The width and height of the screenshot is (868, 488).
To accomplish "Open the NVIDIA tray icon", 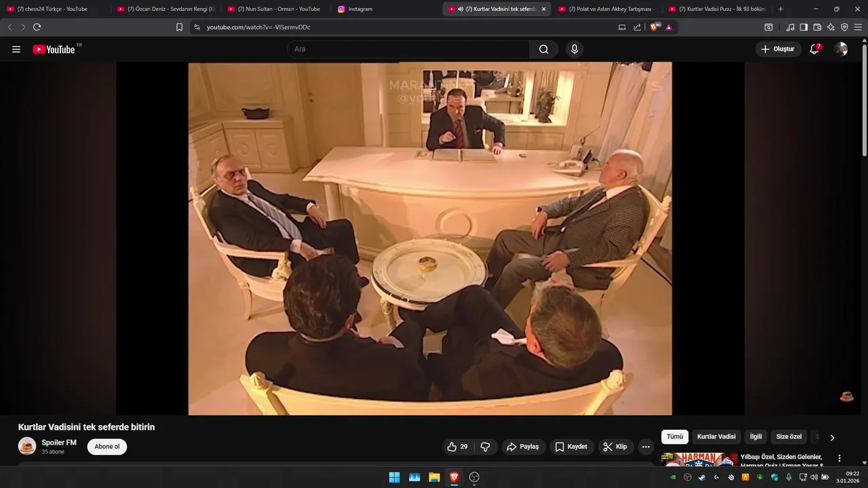I will point(673,477).
